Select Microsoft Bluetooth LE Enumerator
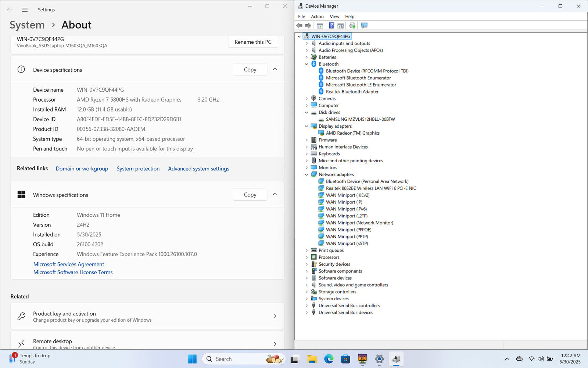588x368 pixels. pos(361,85)
